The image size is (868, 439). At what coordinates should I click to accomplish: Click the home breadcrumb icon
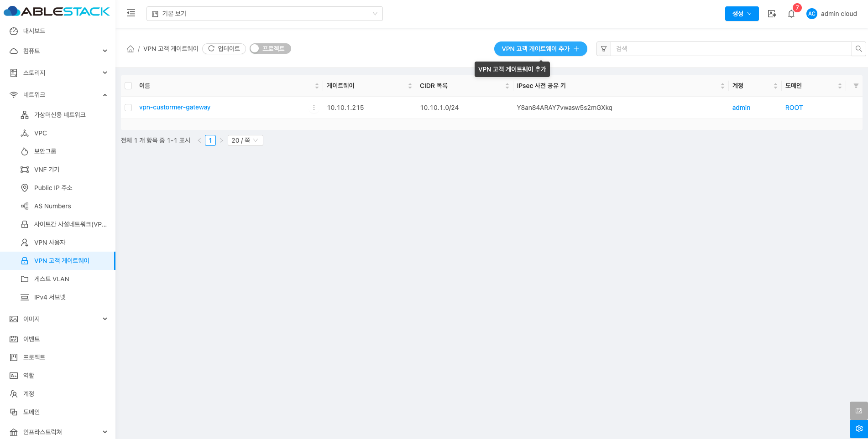131,49
